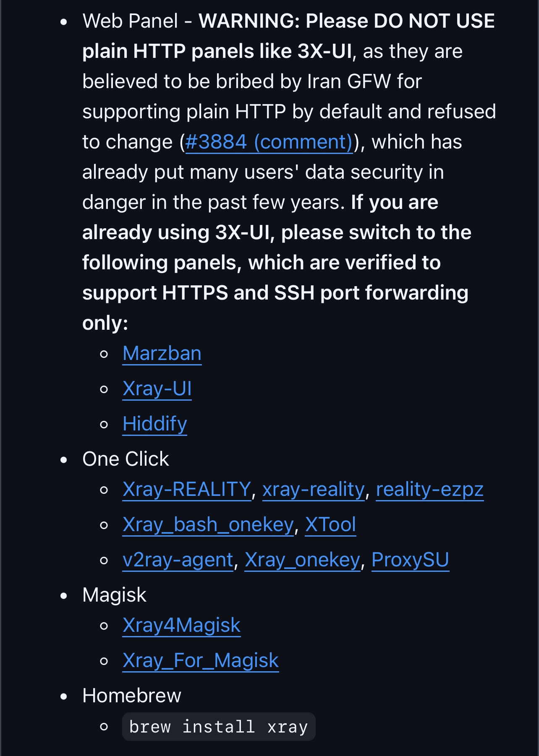Image resolution: width=539 pixels, height=756 pixels.
Task: Open the Hiddify link
Action: click(155, 424)
